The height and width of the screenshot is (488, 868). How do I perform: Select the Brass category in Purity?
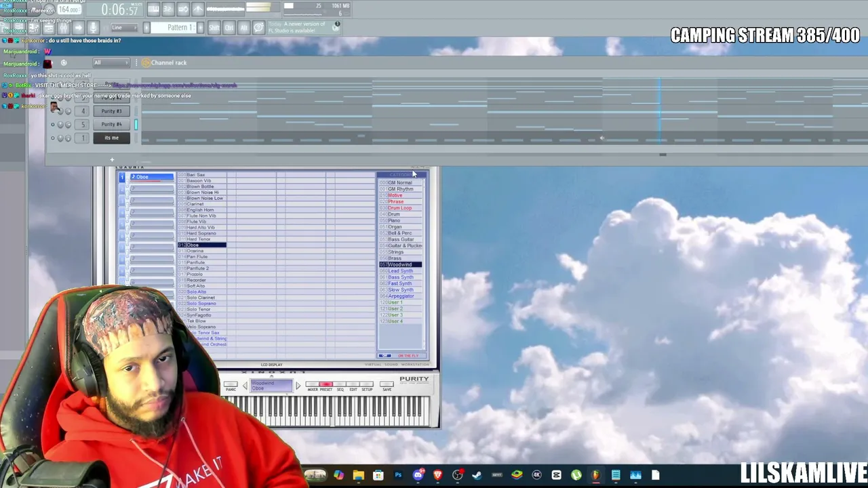(395, 258)
